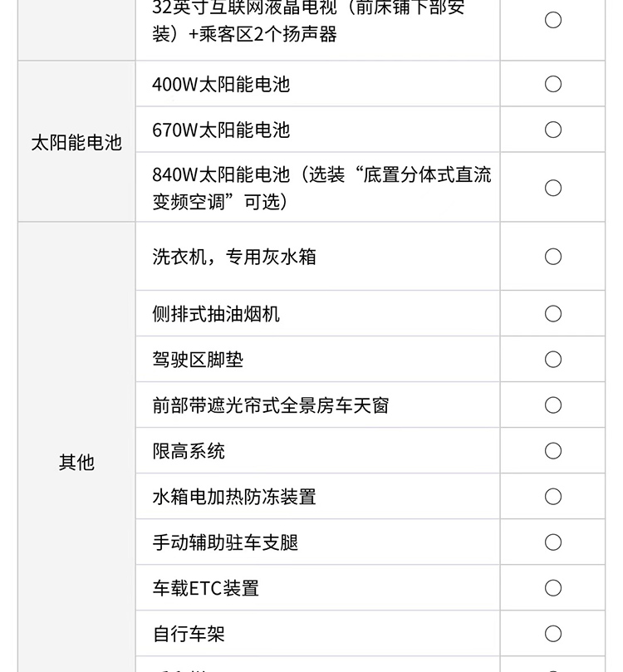Choose the 车载ETC装置 option circle
This screenshot has height=672, width=623.
pyautogui.click(x=553, y=588)
